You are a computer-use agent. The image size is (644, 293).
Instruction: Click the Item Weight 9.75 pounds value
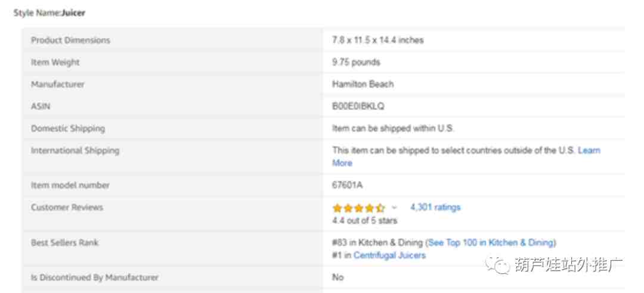pyautogui.click(x=356, y=63)
